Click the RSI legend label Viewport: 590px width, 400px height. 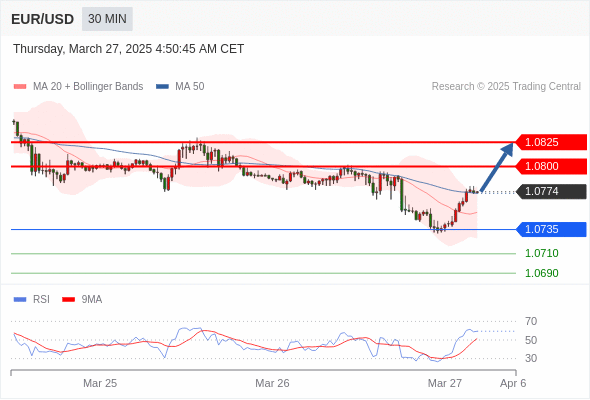pyautogui.click(x=41, y=300)
